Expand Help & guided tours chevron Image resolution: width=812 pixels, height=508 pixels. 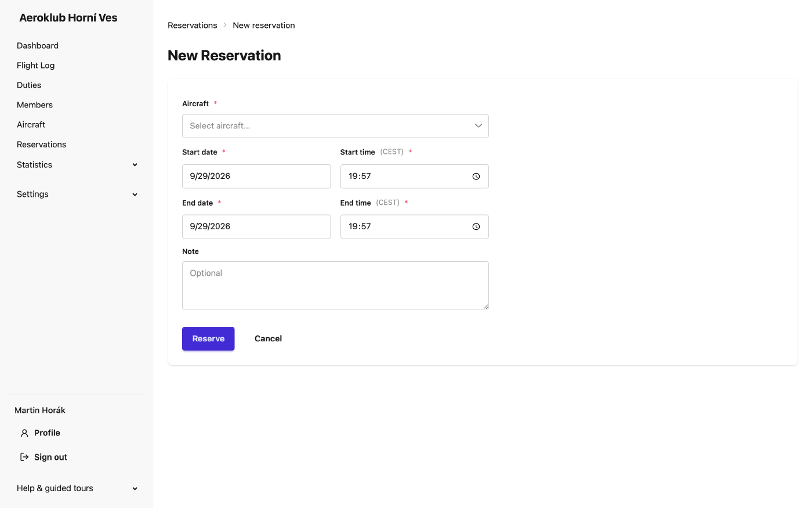coord(135,489)
